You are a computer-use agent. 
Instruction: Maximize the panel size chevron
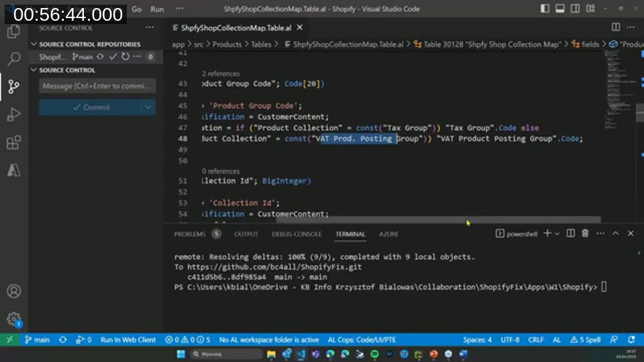click(x=616, y=233)
